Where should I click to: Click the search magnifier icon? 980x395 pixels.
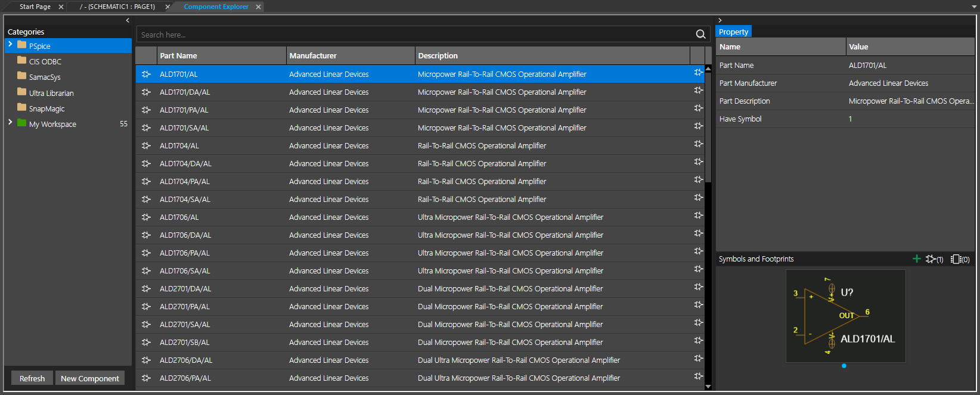[700, 35]
